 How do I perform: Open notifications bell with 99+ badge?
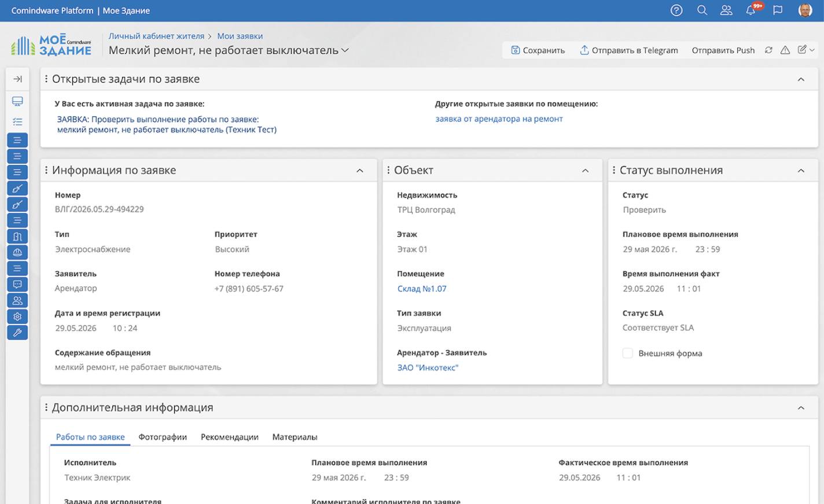[x=751, y=10]
